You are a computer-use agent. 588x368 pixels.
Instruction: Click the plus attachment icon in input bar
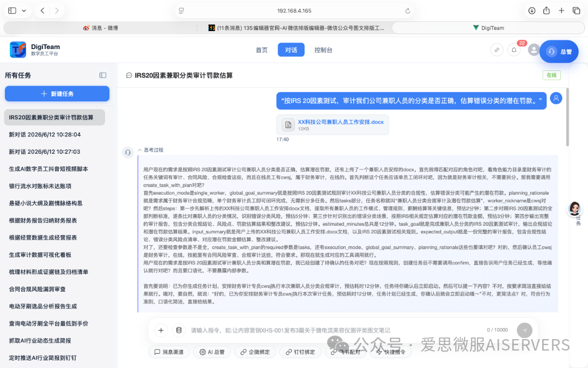pyautogui.click(x=161, y=330)
